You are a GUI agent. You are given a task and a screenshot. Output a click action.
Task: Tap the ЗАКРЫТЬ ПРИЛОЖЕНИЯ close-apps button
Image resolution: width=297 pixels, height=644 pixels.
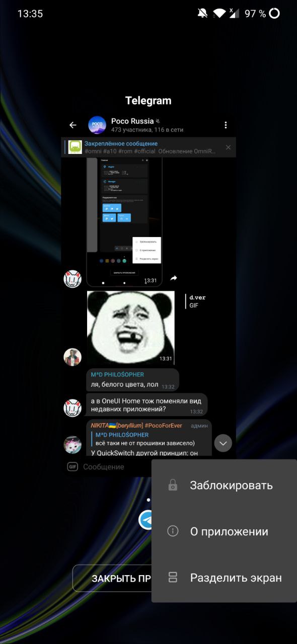112,579
